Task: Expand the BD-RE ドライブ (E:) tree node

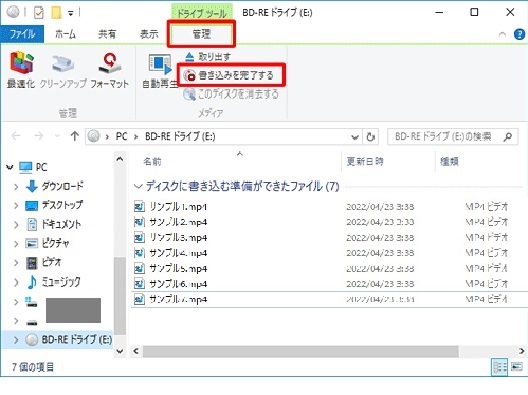Action: point(16,340)
